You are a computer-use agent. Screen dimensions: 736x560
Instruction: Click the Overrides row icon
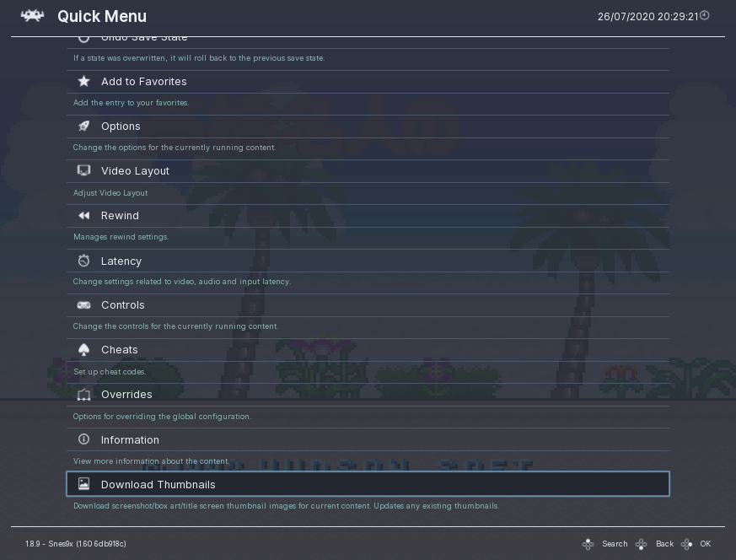pyautogui.click(x=83, y=395)
